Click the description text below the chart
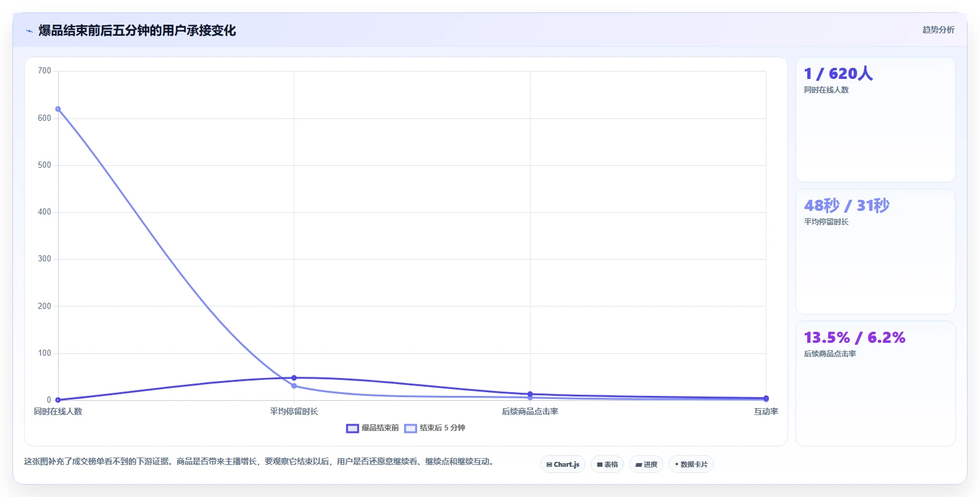Viewport: 980px width, 497px height. [x=259, y=461]
